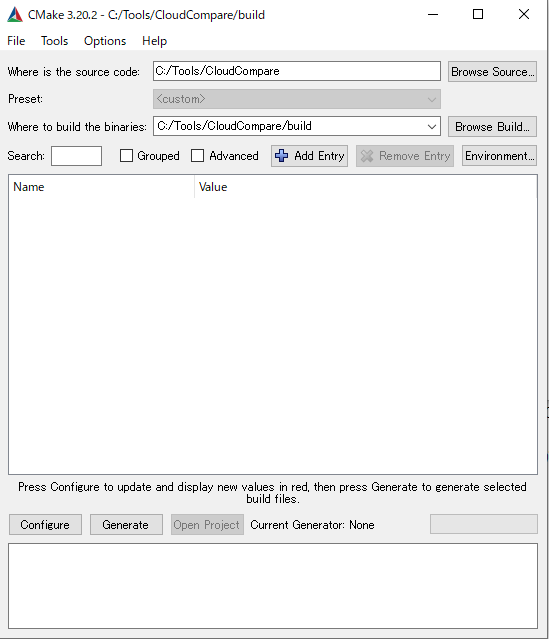
Task: Click the CMake logo icon in title bar
Action: pyautogui.click(x=15, y=15)
